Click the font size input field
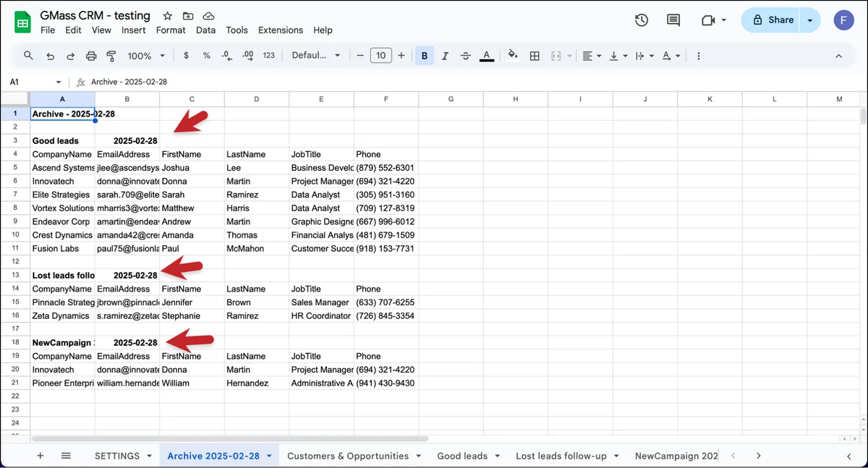 point(380,56)
